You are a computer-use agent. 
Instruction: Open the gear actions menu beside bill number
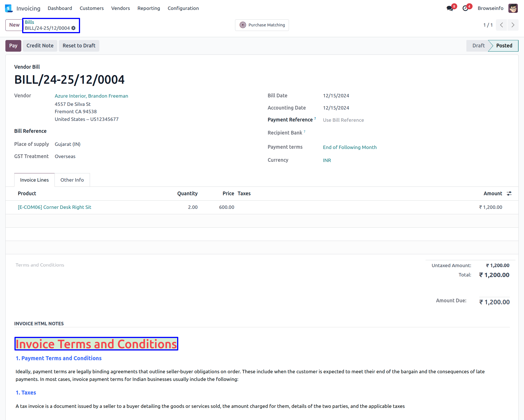click(74, 28)
